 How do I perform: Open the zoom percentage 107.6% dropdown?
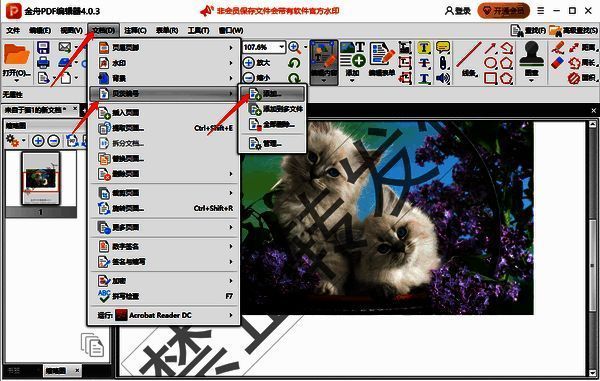[282, 47]
